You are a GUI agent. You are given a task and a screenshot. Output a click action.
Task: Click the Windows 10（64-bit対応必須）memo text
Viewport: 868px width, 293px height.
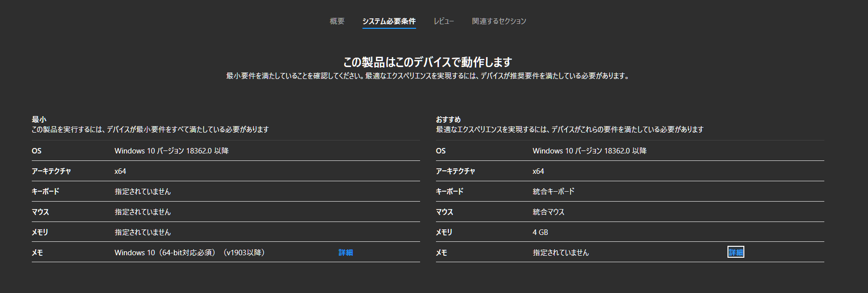pos(191,252)
